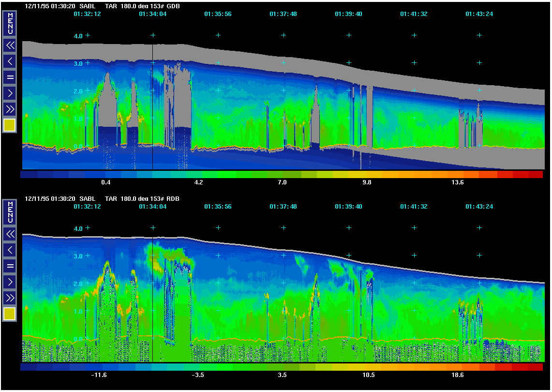The width and height of the screenshot is (552, 392).
Task: Click the 01:39:40 time label in lower plot
Action: (348, 207)
